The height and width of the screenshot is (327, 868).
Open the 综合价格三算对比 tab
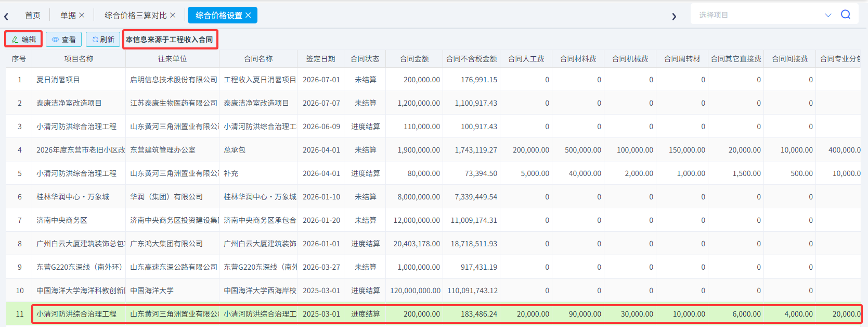(x=136, y=15)
